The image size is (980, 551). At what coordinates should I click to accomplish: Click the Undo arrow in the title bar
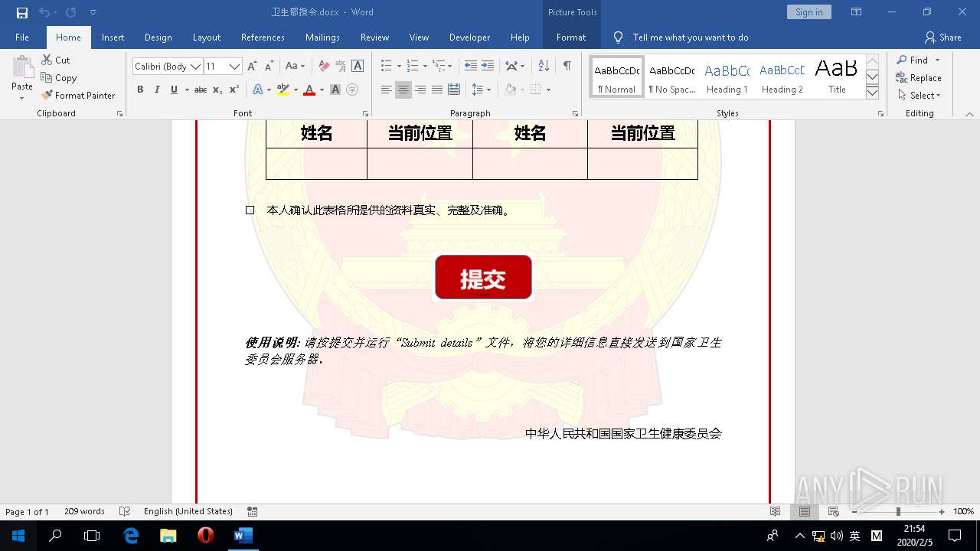point(44,12)
